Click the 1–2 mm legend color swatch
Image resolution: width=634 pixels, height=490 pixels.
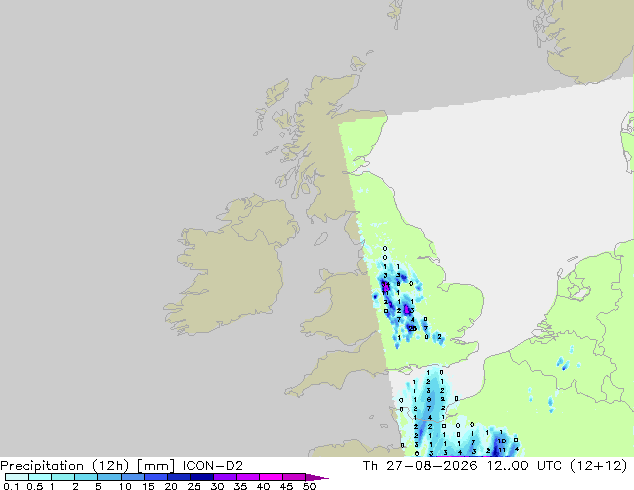point(63,477)
